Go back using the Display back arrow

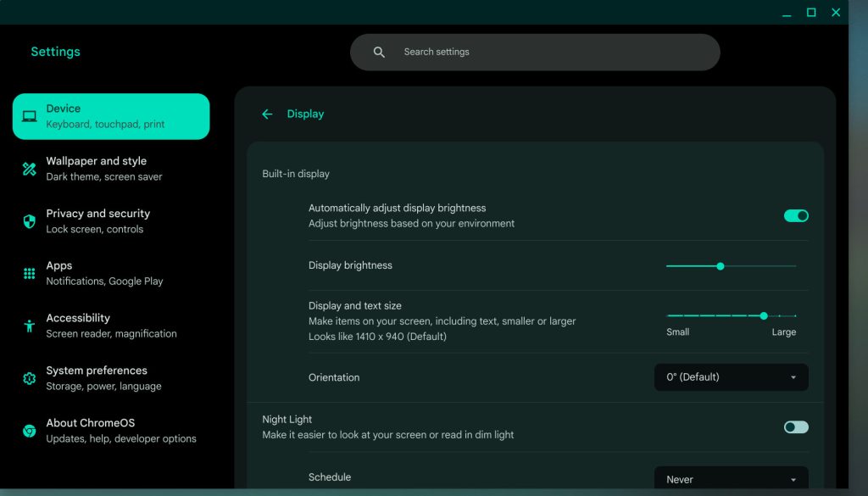click(267, 114)
